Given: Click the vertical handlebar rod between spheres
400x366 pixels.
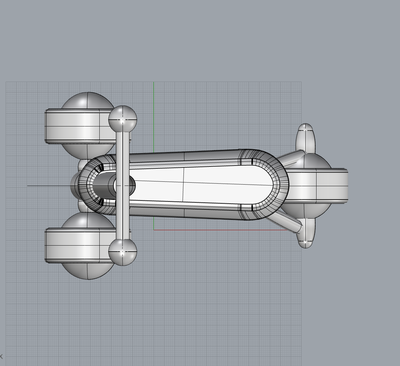Looking at the screenshot, I should (123, 185).
